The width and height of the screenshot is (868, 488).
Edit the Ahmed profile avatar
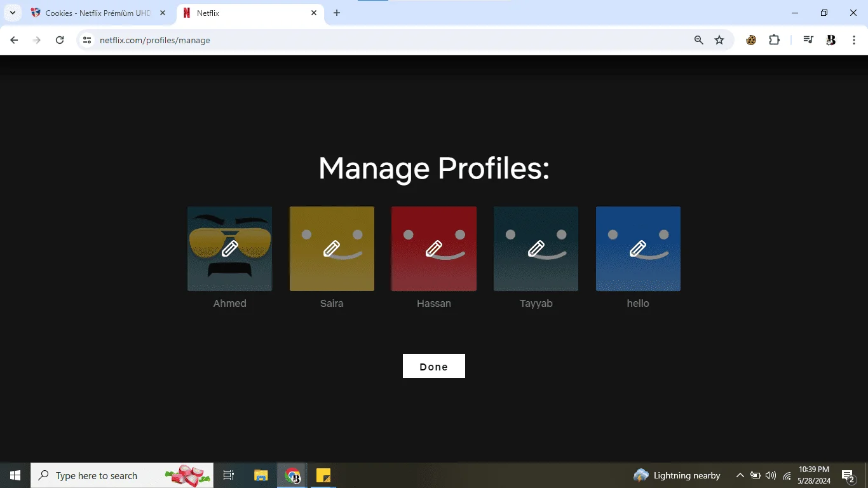click(x=229, y=248)
